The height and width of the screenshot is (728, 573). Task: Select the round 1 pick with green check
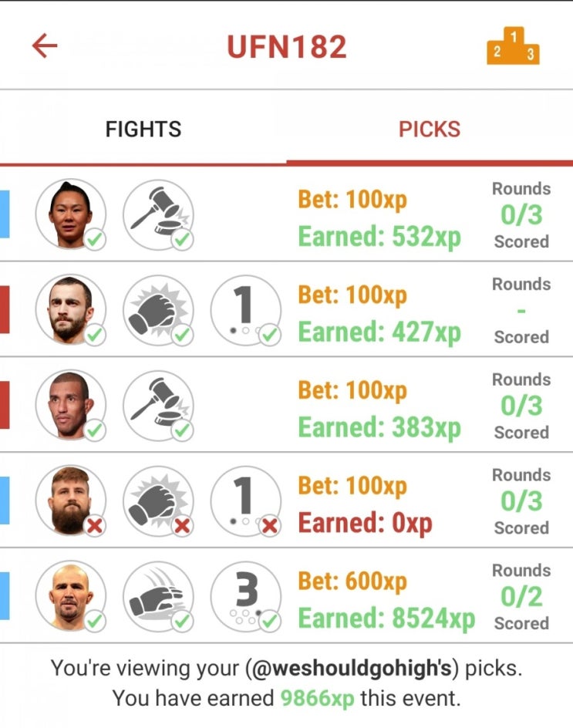tap(246, 310)
